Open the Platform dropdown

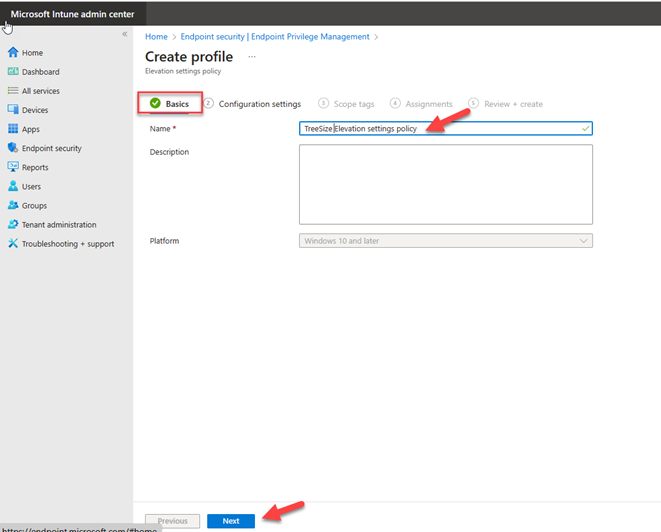[x=446, y=241]
